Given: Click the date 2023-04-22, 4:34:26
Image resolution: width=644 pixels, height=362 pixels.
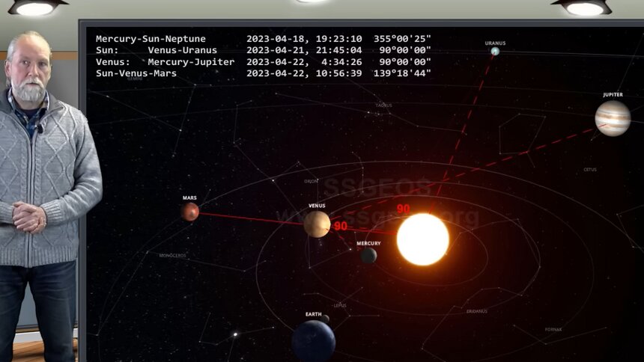Looking at the screenshot, I should pos(304,62).
